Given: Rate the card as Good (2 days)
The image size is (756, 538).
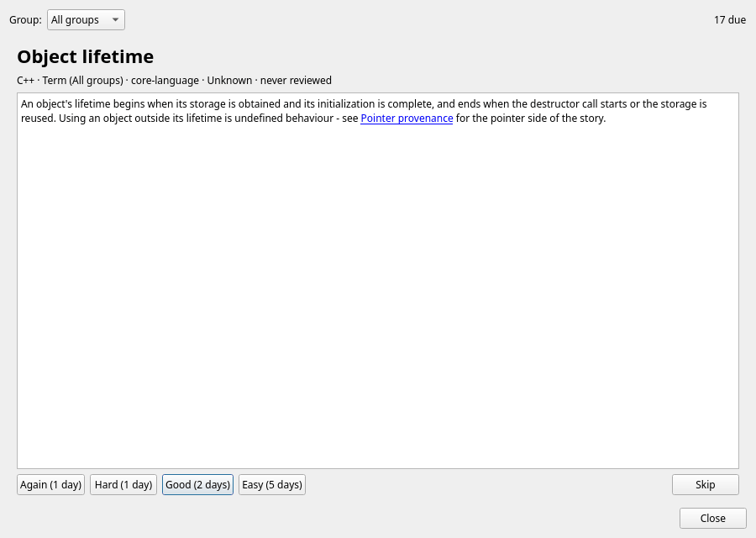Looking at the screenshot, I should [197, 484].
